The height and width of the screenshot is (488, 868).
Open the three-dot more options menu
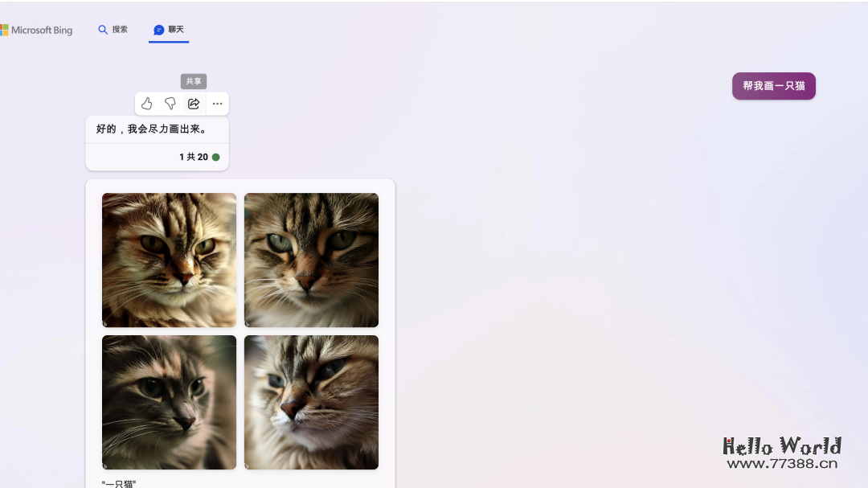217,104
